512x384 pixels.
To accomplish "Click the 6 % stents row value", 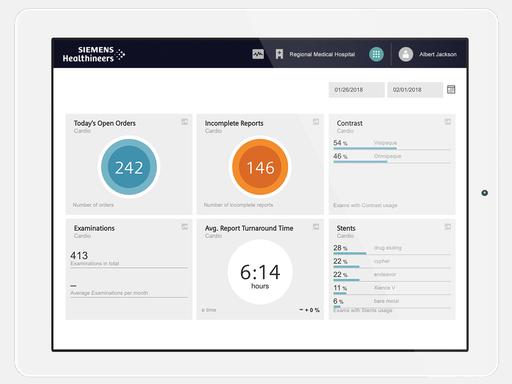I will [338, 301].
